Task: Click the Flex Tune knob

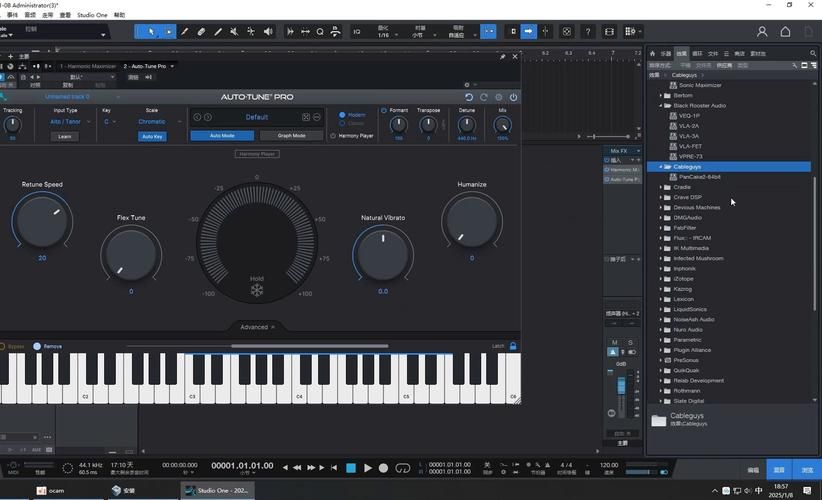Action: click(x=131, y=254)
